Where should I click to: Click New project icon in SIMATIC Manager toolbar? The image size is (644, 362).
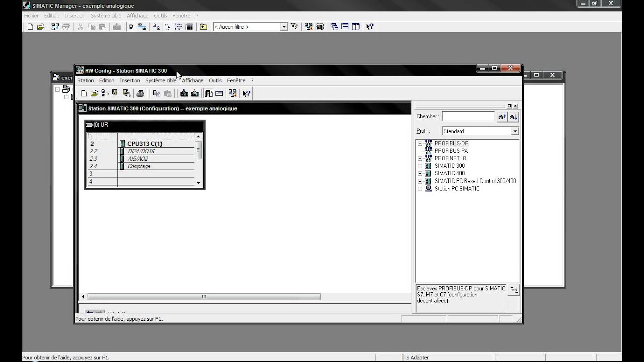[x=30, y=27]
